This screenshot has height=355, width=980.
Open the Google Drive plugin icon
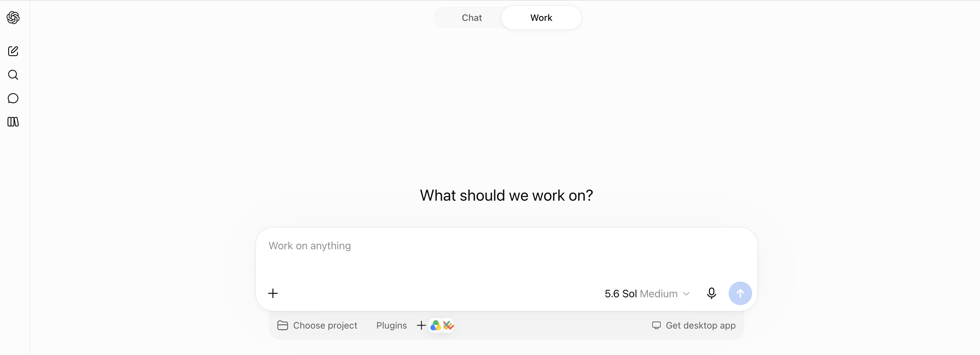pos(435,325)
